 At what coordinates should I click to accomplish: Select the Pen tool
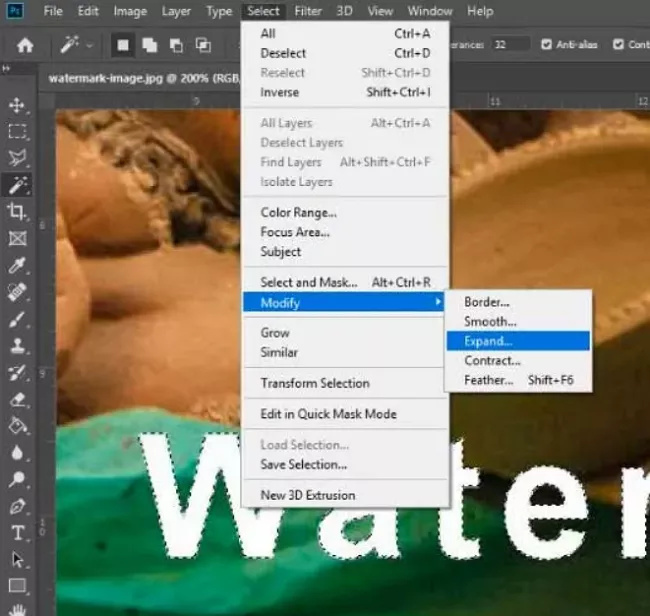(x=17, y=506)
